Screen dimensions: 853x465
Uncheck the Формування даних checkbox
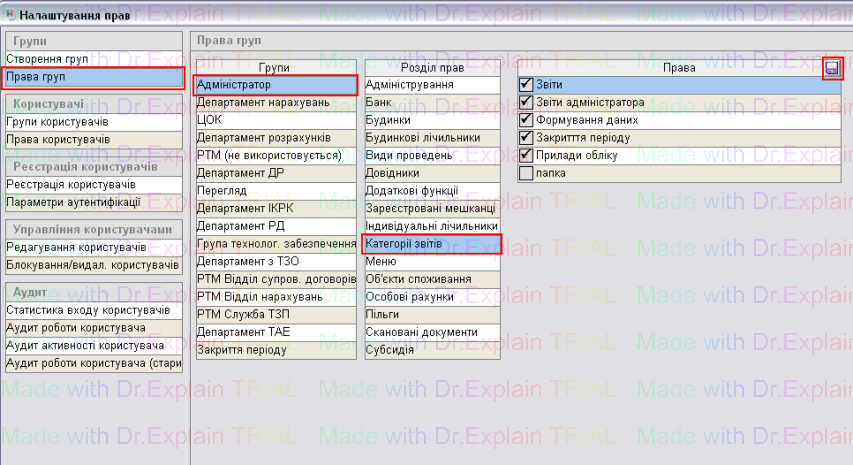click(526, 120)
